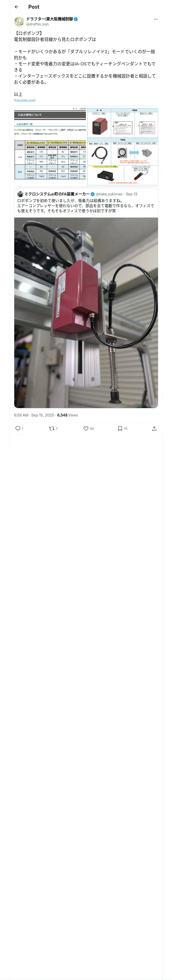Click the Translate post link

pyautogui.click(x=25, y=100)
